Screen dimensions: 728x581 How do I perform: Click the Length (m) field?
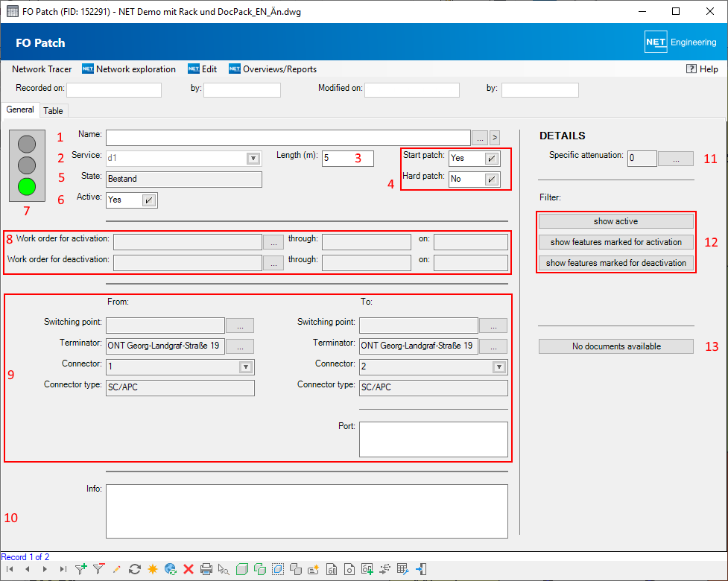348,159
